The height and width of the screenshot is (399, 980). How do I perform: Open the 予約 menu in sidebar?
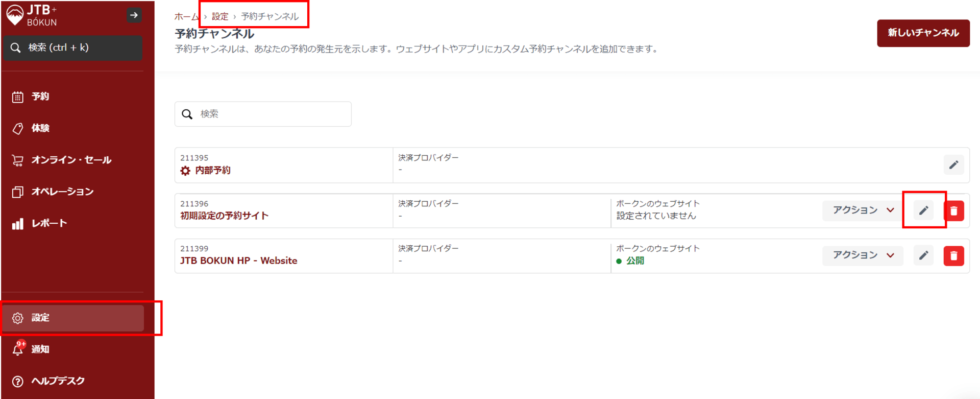pyautogui.click(x=40, y=97)
